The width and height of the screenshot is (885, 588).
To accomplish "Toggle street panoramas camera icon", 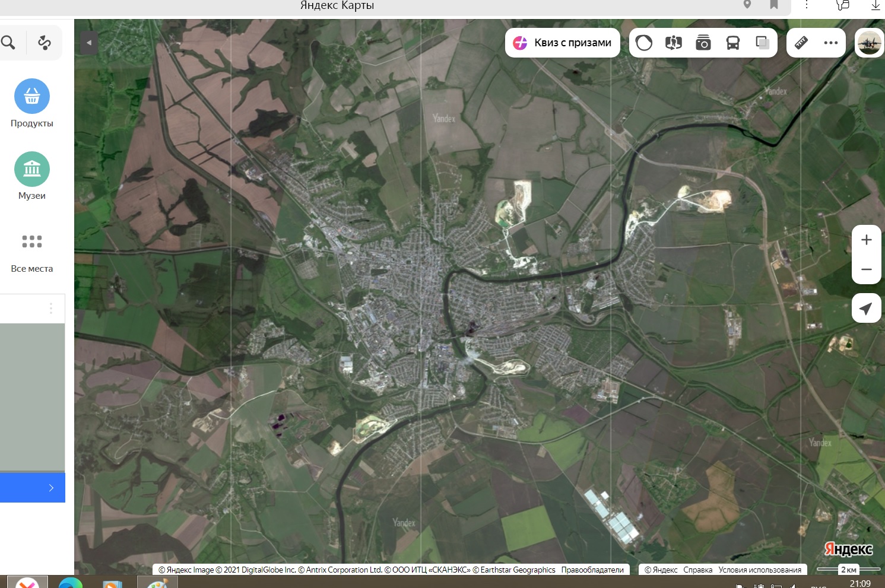I will coord(703,43).
